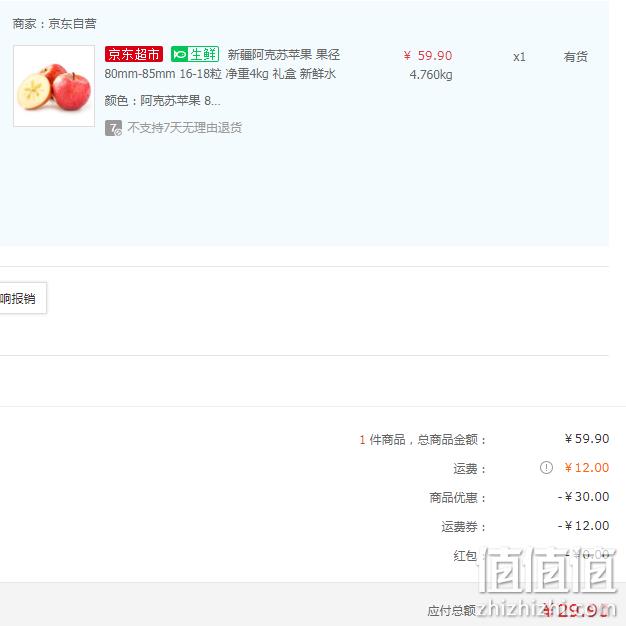Click the 应付总额 total payable label

coord(452,610)
